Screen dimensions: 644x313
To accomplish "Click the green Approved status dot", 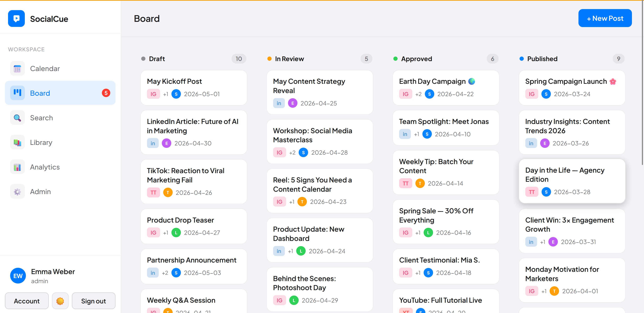I will pyautogui.click(x=395, y=59).
